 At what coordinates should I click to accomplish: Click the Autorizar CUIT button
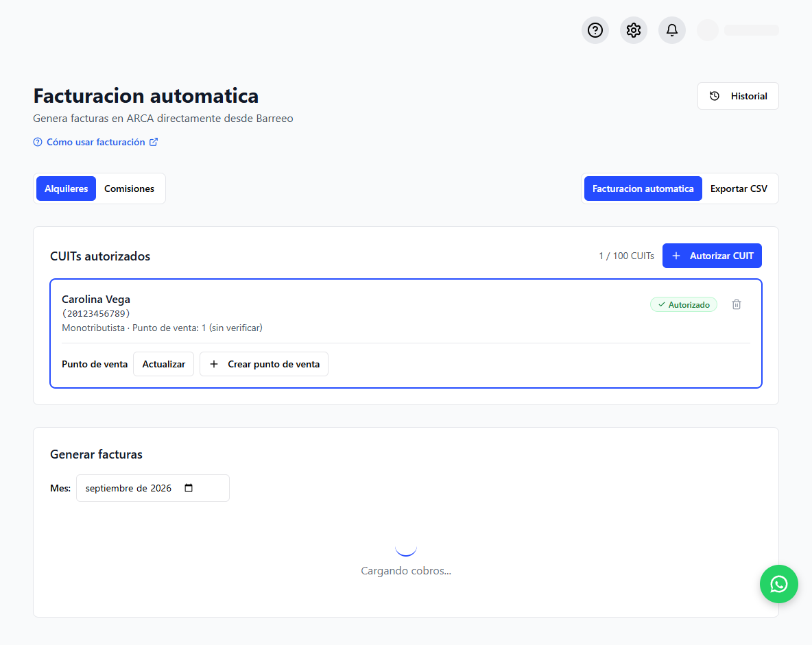[x=712, y=256]
